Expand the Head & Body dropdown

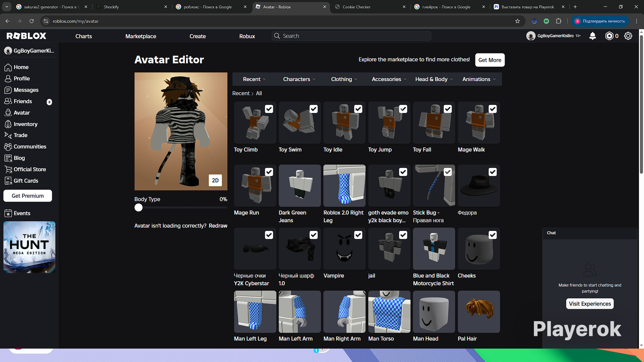pyautogui.click(x=434, y=79)
